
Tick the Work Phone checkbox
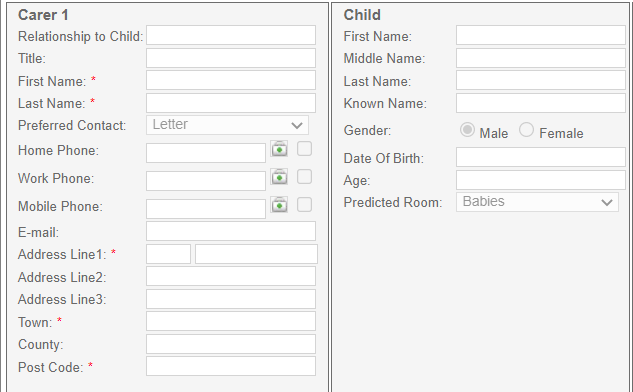point(304,176)
